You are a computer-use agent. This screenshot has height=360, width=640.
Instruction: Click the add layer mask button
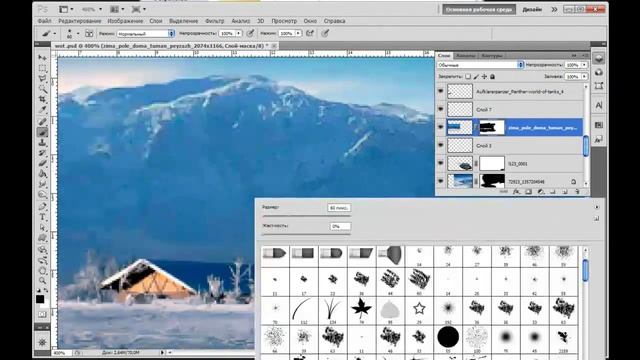(x=528, y=191)
